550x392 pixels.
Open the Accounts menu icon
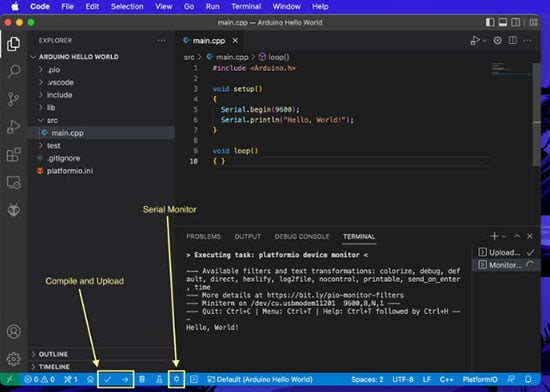pos(14,331)
